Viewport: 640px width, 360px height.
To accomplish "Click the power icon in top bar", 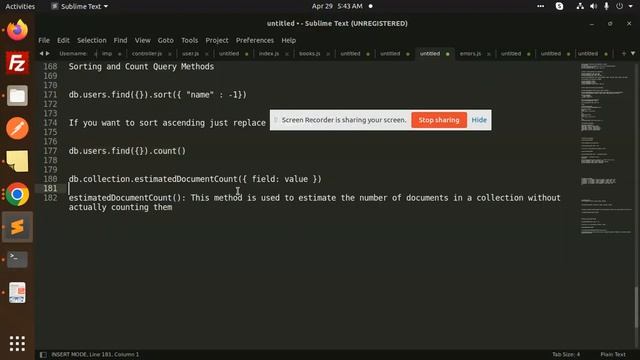I will [x=620, y=6].
